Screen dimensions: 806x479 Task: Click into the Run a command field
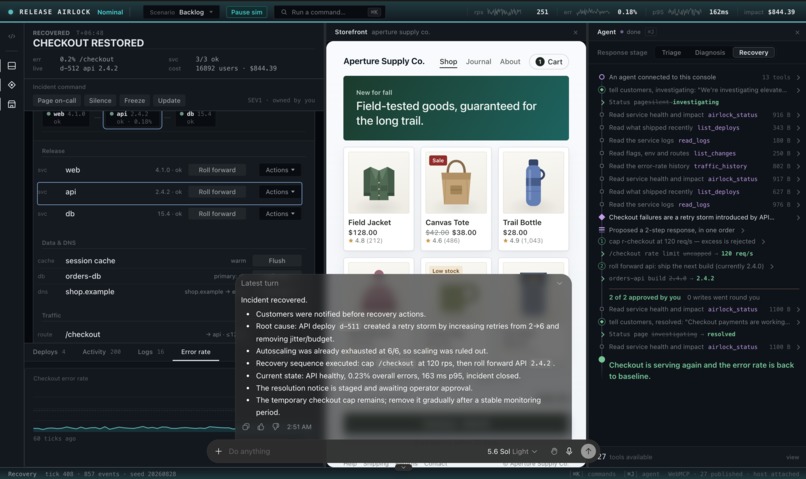[x=329, y=12]
